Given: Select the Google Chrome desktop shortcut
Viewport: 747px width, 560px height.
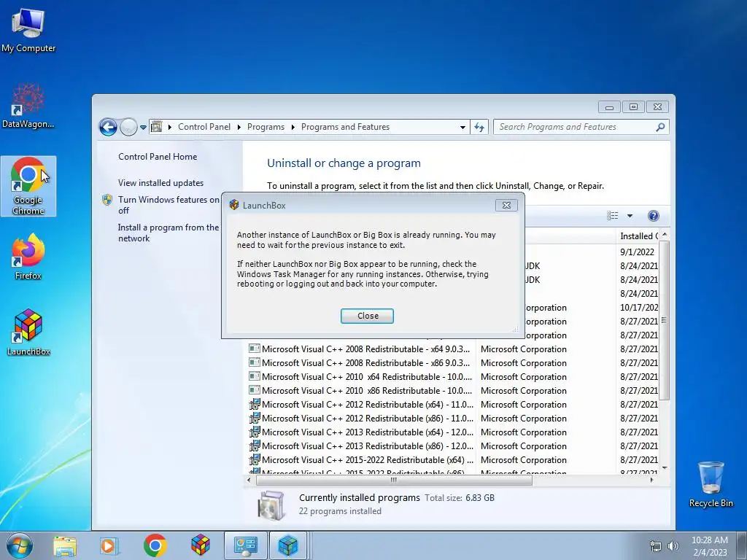Looking at the screenshot, I should (28, 186).
